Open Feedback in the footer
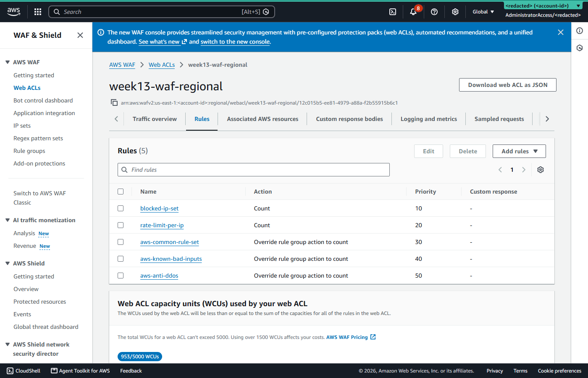The height and width of the screenshot is (378, 588). (131, 371)
